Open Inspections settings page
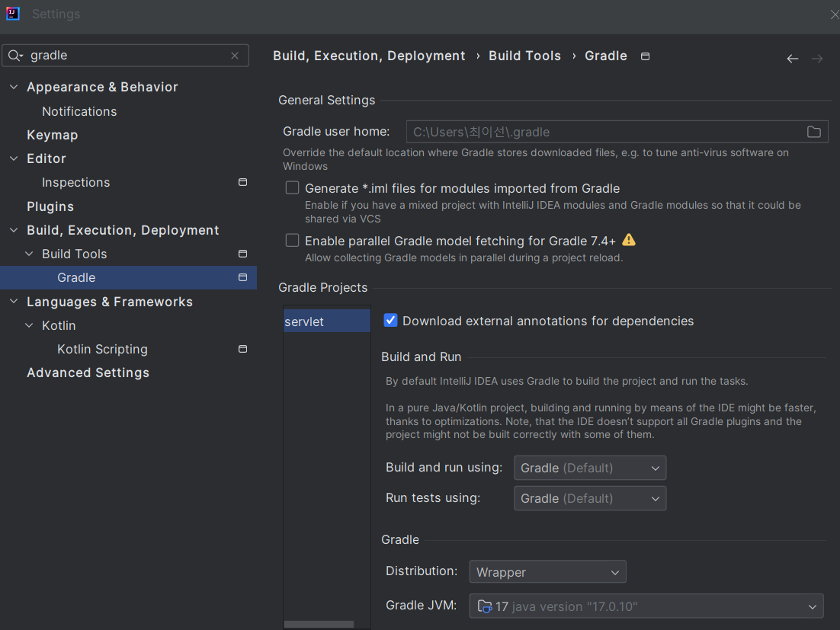Viewport: 840px width, 630px height. click(x=76, y=183)
